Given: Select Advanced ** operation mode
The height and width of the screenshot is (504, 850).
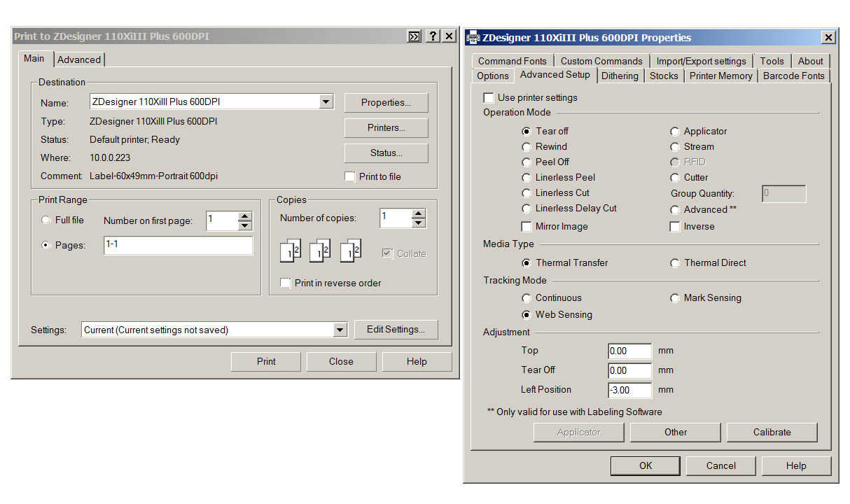Looking at the screenshot, I should pos(675,209).
